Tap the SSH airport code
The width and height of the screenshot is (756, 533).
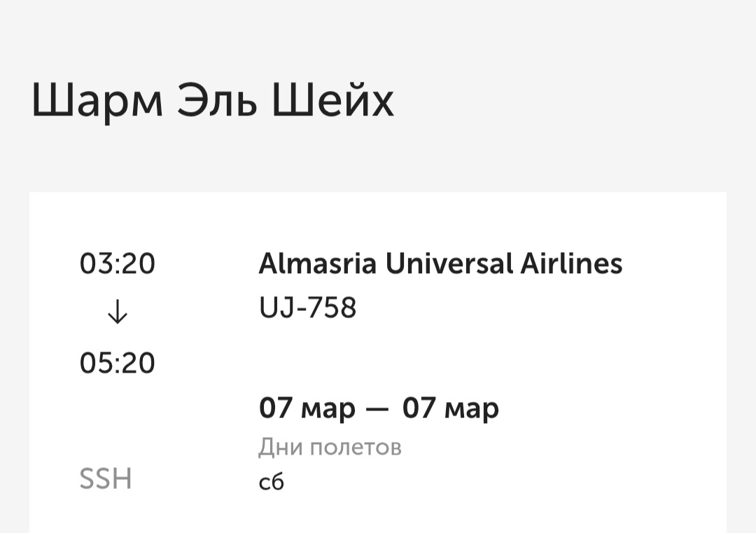[106, 480]
